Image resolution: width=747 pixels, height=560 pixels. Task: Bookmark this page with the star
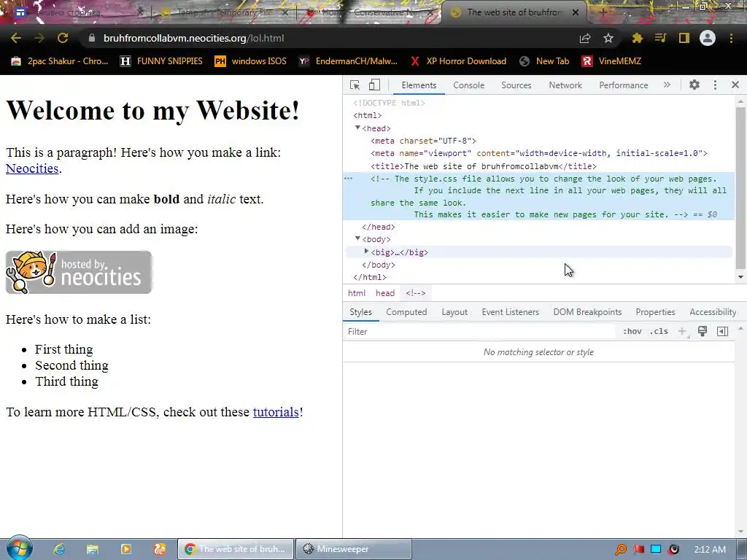click(608, 38)
